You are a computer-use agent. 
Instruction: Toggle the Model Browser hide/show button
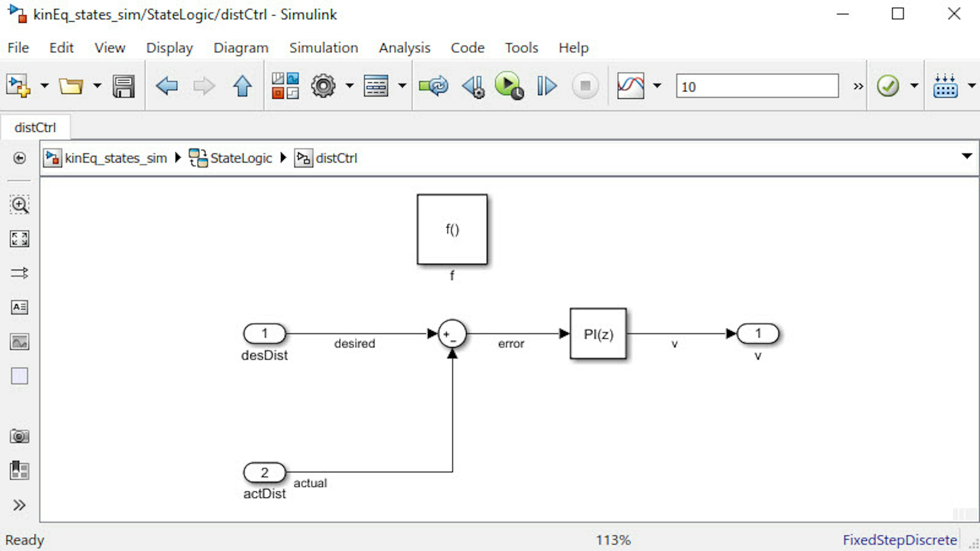pos(19,158)
